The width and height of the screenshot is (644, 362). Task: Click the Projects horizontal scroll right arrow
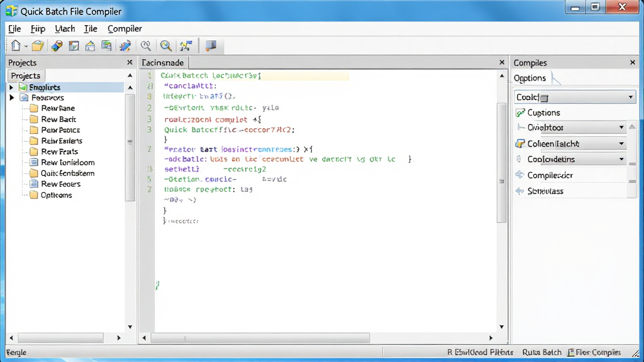tap(119, 337)
